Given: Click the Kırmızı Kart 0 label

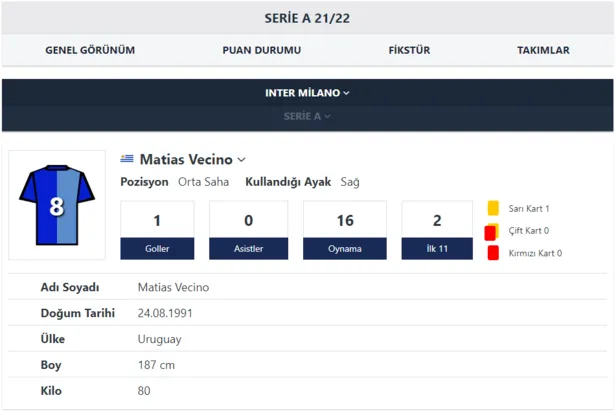Looking at the screenshot, I should click(x=535, y=253).
